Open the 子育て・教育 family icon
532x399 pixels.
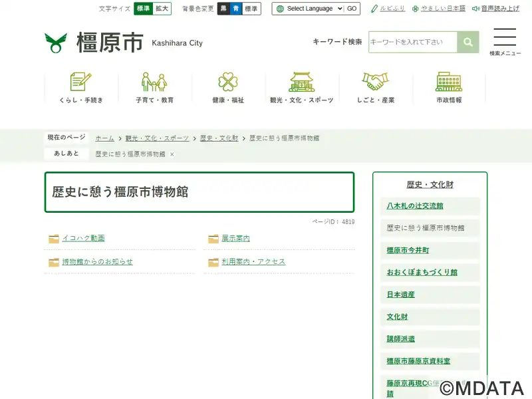[154, 82]
